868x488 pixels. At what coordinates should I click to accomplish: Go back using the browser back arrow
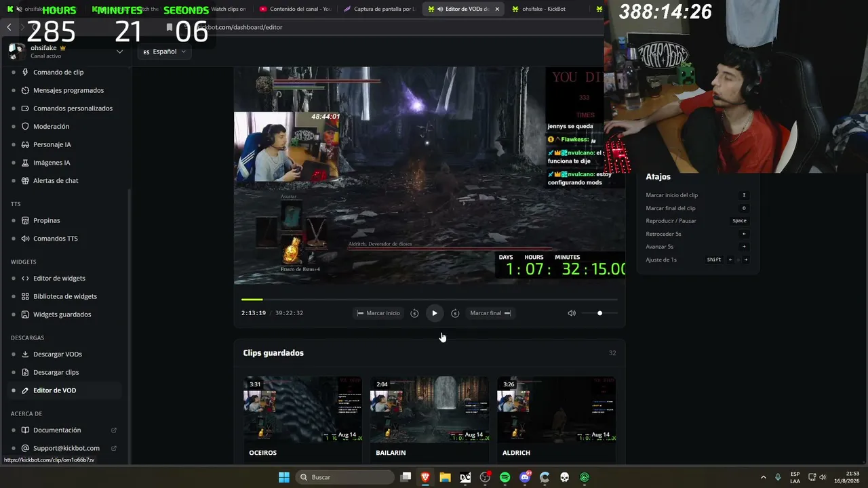pos(9,27)
